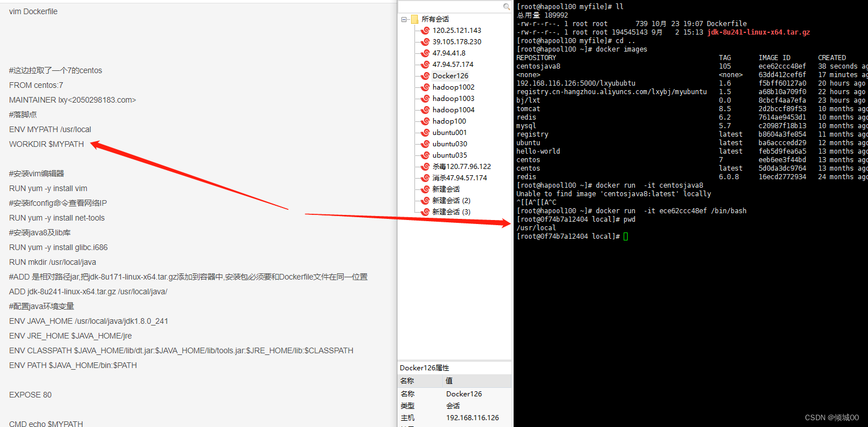Click session icon beside ubuntu035
Image resolution: width=868 pixels, height=427 pixels.
pyautogui.click(x=425, y=155)
